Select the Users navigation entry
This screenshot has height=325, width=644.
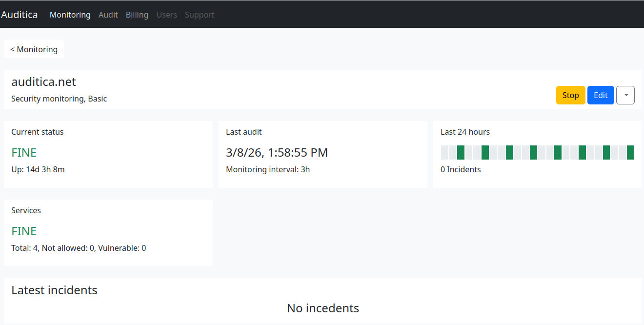pyautogui.click(x=166, y=15)
